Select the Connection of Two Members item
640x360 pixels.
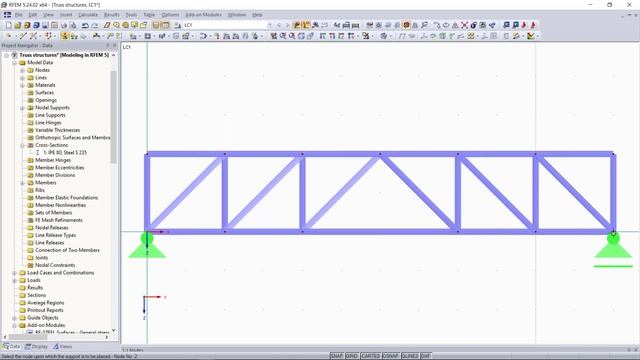(67, 250)
